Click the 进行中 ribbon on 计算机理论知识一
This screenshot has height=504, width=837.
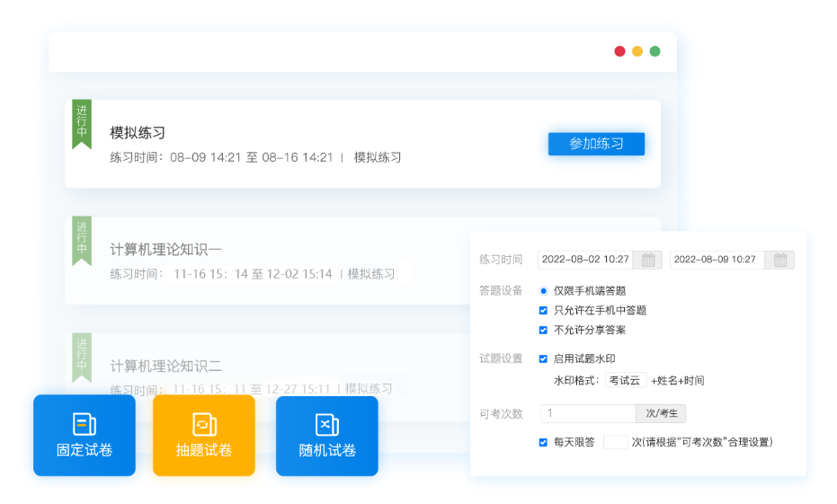point(82,240)
